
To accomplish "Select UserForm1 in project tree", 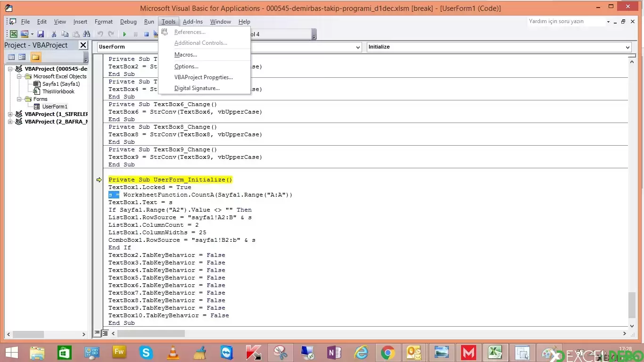I will pos(55,107).
